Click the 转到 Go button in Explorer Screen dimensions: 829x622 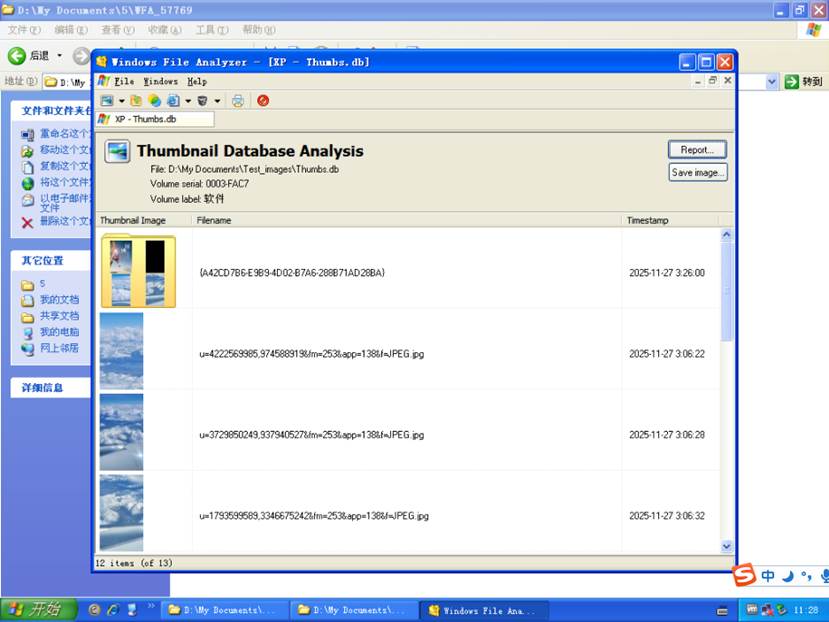[x=803, y=81]
